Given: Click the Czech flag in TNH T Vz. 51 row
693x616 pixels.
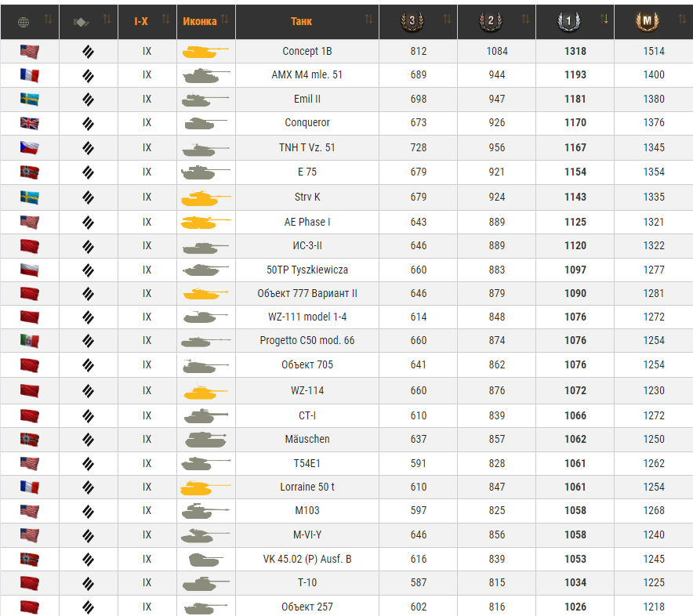Looking at the screenshot, I should (30, 147).
